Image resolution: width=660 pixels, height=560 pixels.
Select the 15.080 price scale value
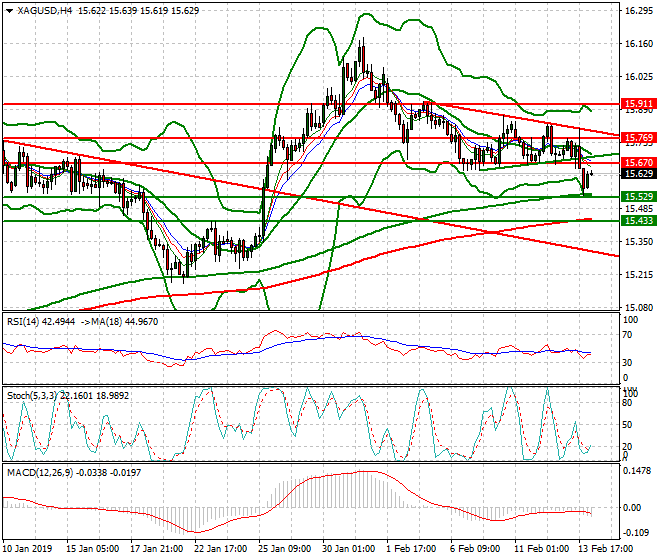[639, 308]
